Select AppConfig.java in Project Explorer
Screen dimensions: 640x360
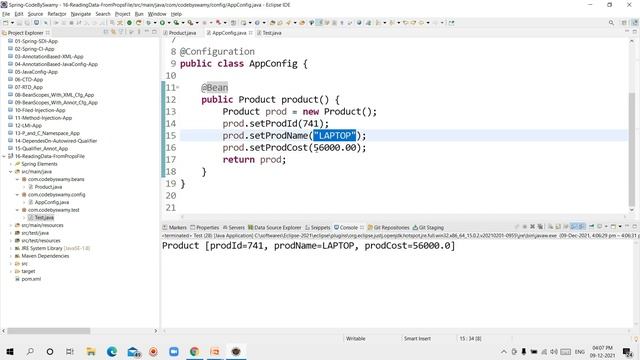(52, 202)
